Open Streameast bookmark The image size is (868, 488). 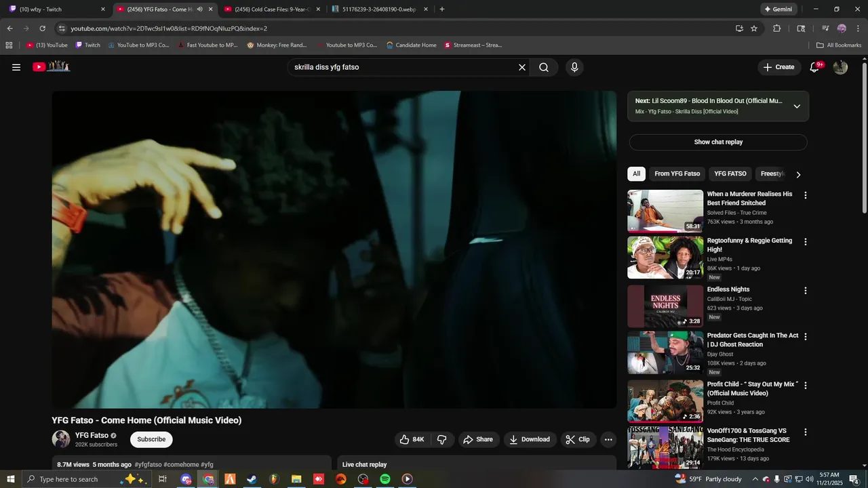(473, 45)
